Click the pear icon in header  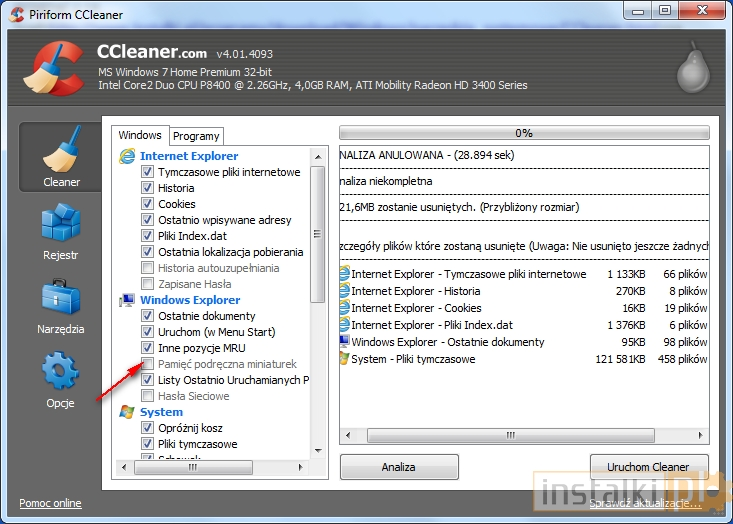(694, 67)
